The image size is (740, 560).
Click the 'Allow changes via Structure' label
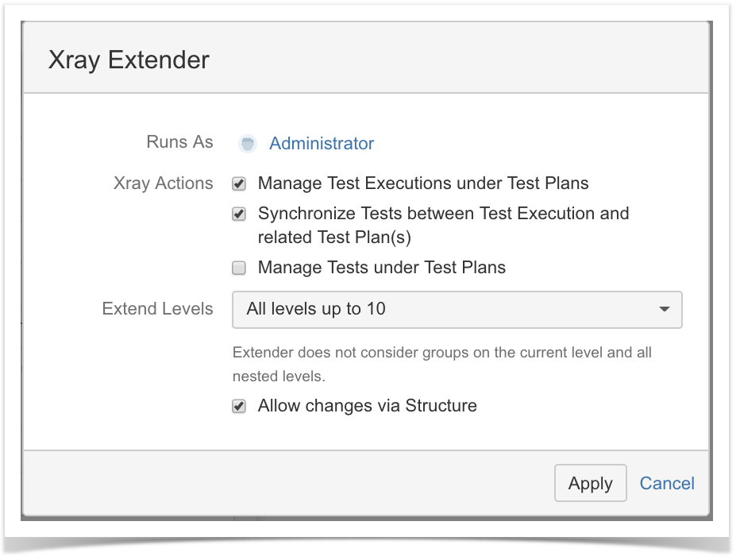(x=367, y=406)
